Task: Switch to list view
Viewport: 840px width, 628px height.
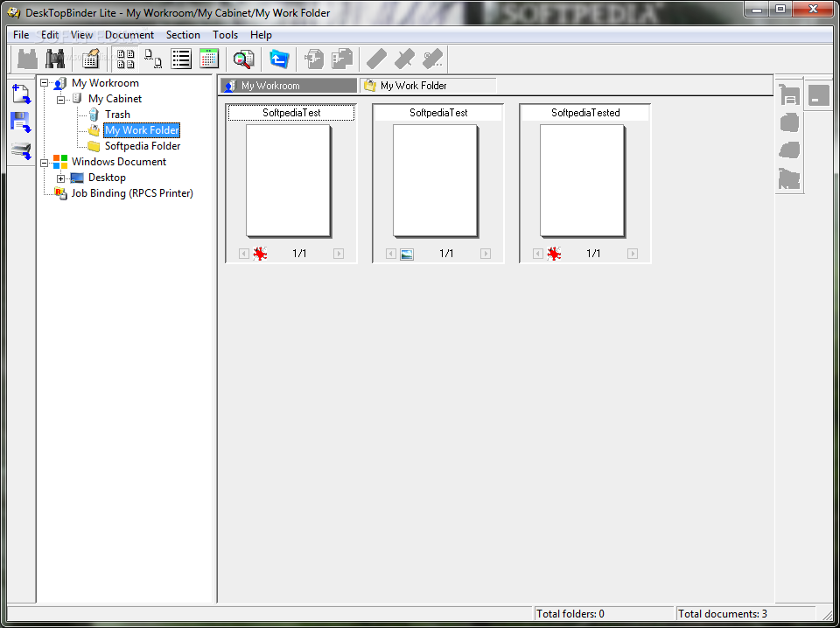Action: (x=181, y=59)
